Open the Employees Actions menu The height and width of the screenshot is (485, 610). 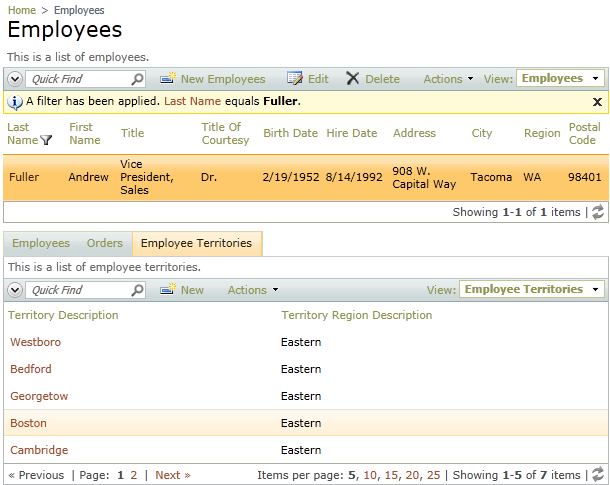448,79
